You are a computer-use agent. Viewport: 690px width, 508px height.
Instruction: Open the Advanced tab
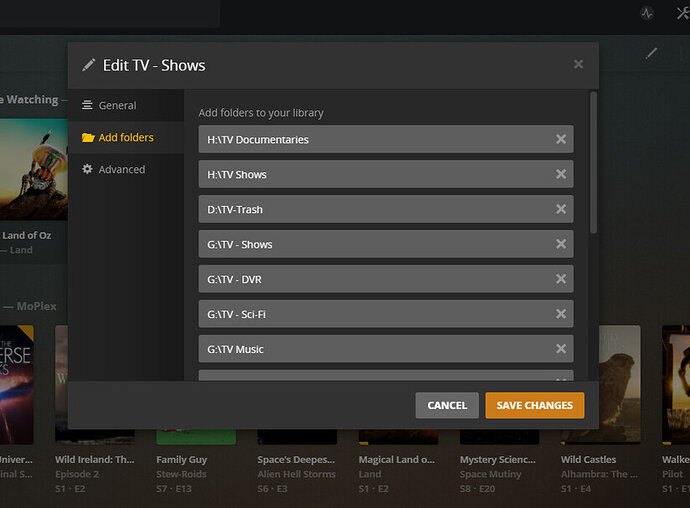pyautogui.click(x=126, y=169)
